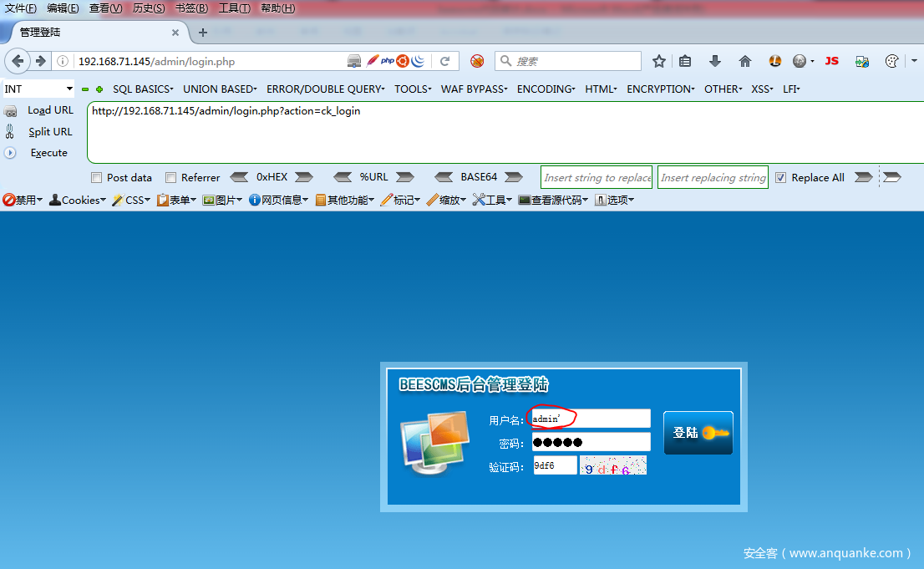924x569 pixels.
Task: Open the HTML dropdown in HackBar
Action: tap(601, 89)
